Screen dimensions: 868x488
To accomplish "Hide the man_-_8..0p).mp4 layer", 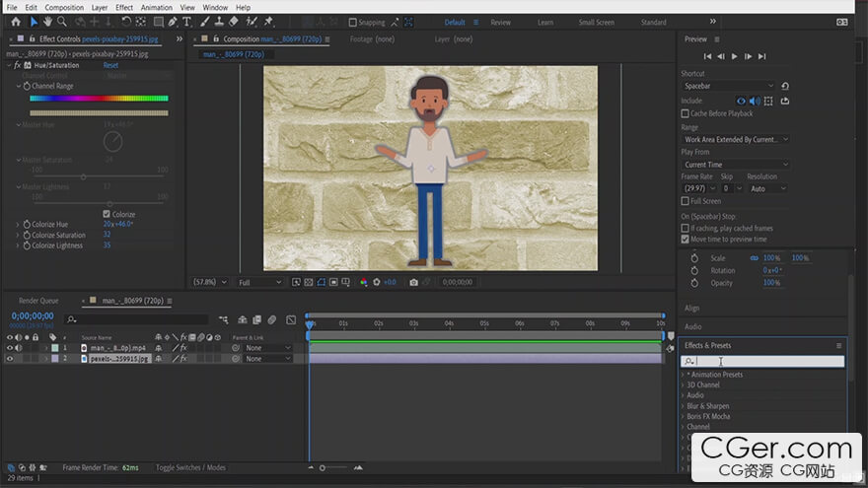I will (x=10, y=348).
